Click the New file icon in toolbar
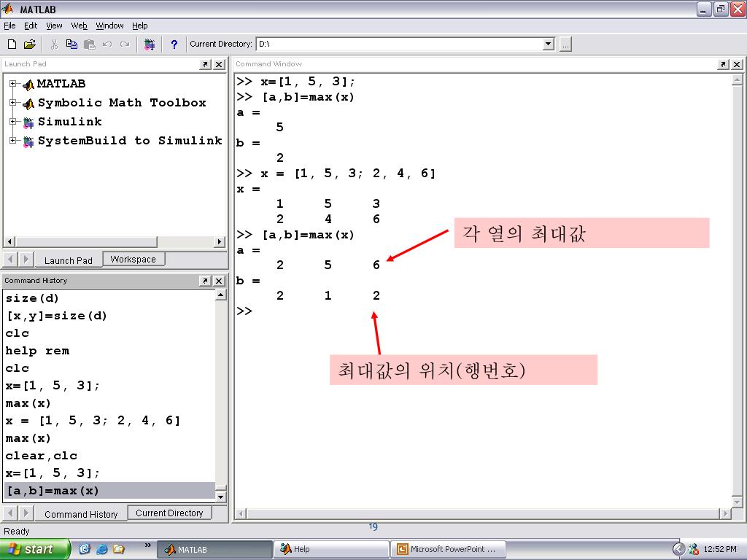The height and width of the screenshot is (560, 747). point(12,44)
